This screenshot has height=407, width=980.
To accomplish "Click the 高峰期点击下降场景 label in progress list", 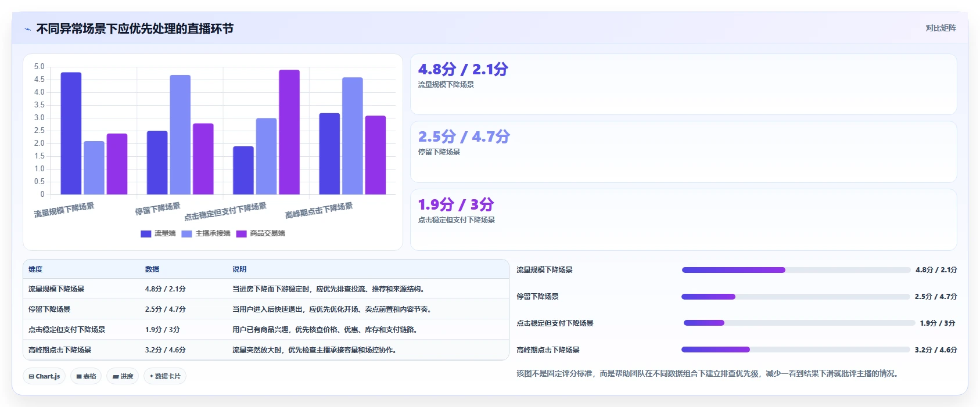I will [548, 350].
